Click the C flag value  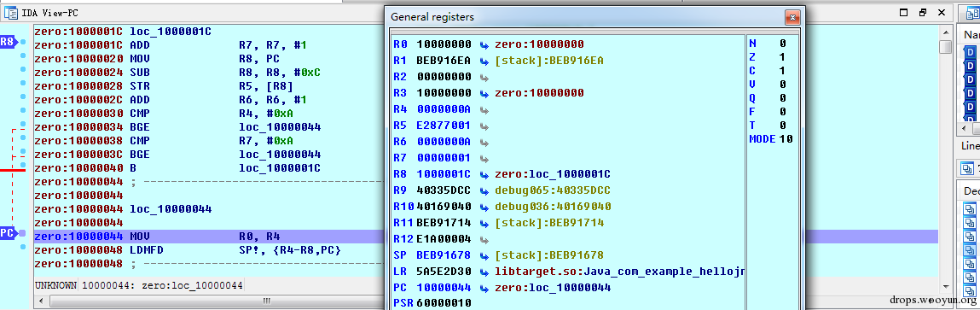(x=782, y=71)
